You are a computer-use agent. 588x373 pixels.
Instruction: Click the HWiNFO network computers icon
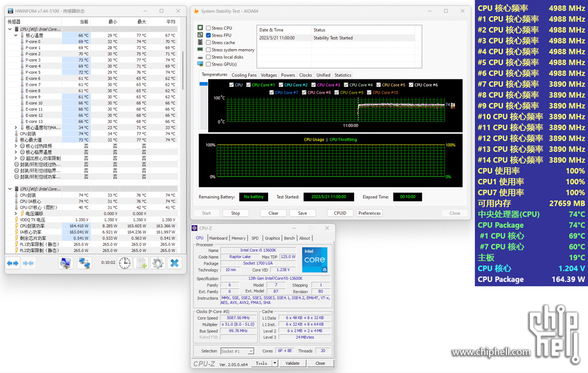[84, 263]
